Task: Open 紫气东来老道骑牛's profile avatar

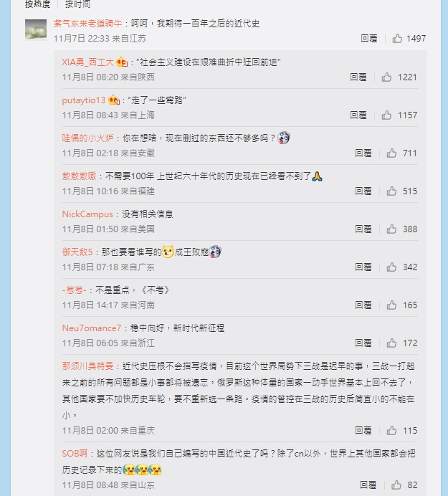Action: (x=36, y=30)
